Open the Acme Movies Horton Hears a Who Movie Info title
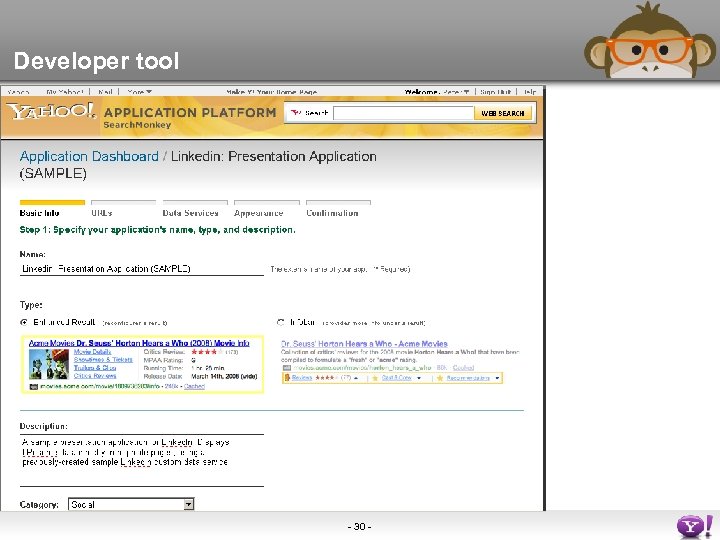This screenshot has height=540, width=720. [x=139, y=343]
